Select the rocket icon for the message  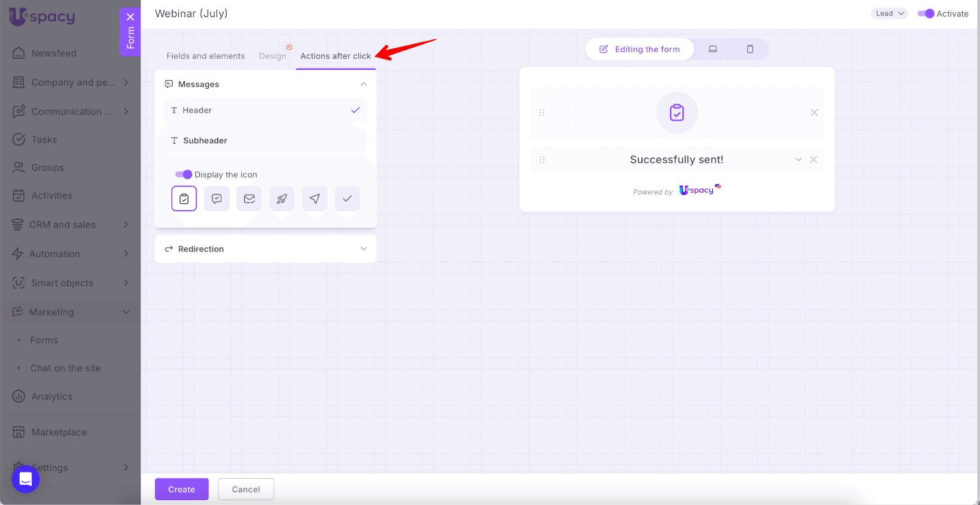(282, 199)
